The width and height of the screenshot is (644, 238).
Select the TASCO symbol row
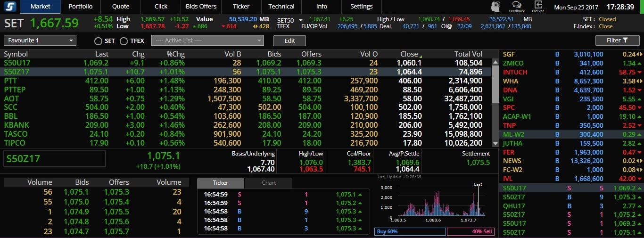(246, 134)
